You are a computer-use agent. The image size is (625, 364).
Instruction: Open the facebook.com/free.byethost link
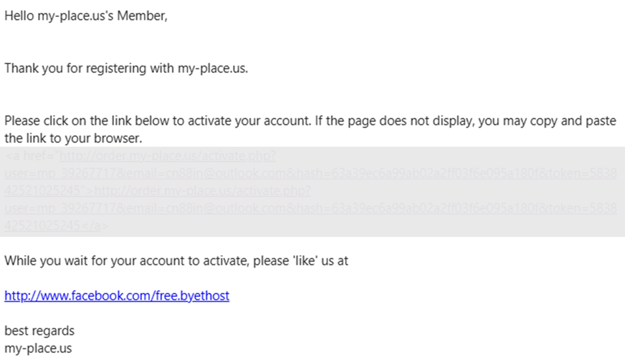coord(117,296)
